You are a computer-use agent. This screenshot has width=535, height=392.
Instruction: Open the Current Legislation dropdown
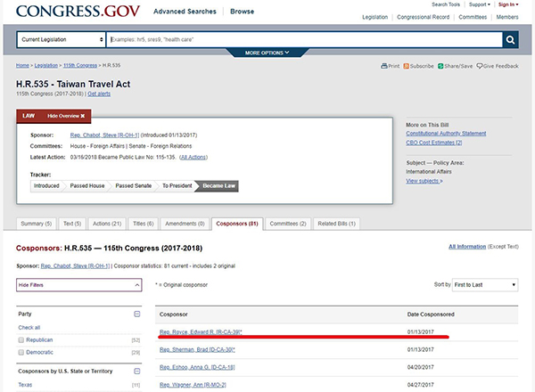pyautogui.click(x=61, y=40)
